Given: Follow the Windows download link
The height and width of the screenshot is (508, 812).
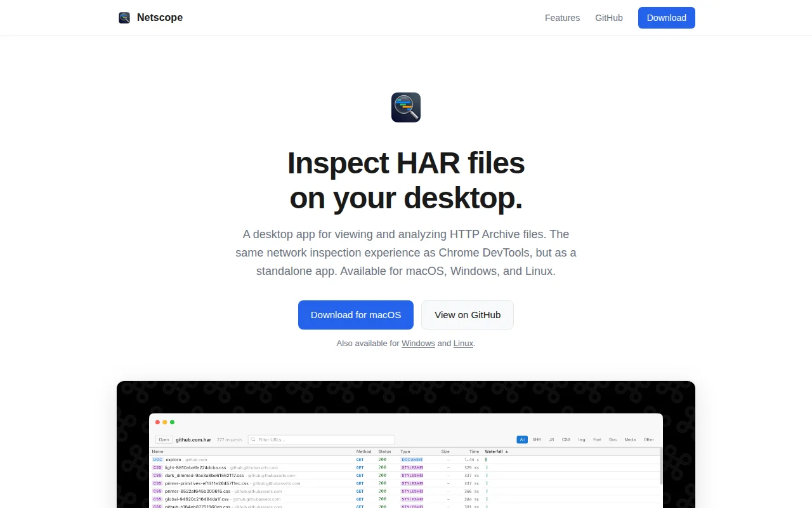Looking at the screenshot, I should (418, 344).
